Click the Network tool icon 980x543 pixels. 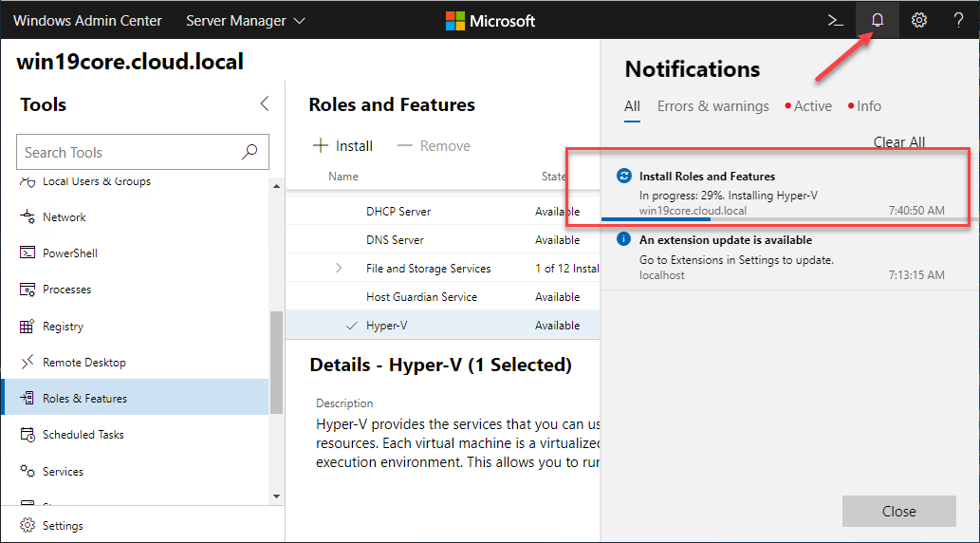(x=28, y=217)
